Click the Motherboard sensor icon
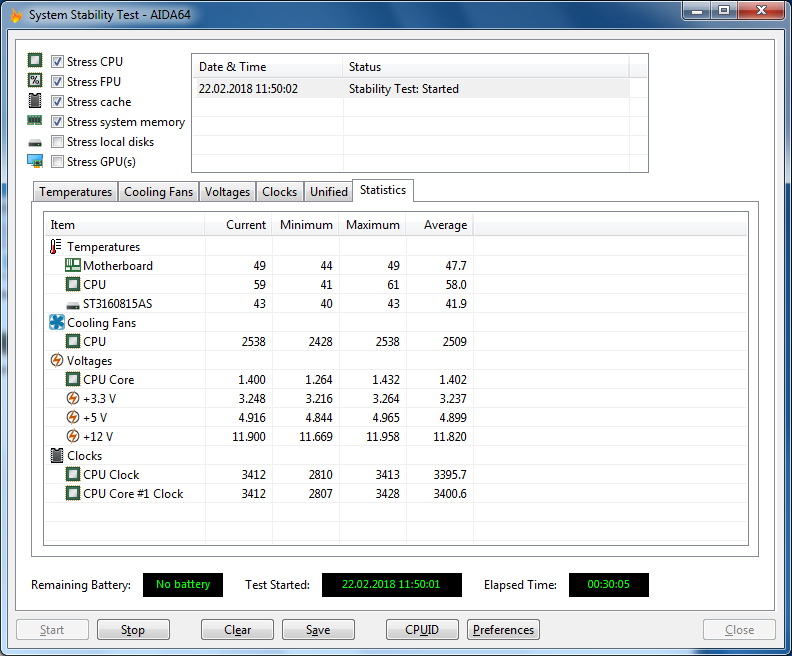Viewport: 792px width, 656px height. click(x=72, y=266)
